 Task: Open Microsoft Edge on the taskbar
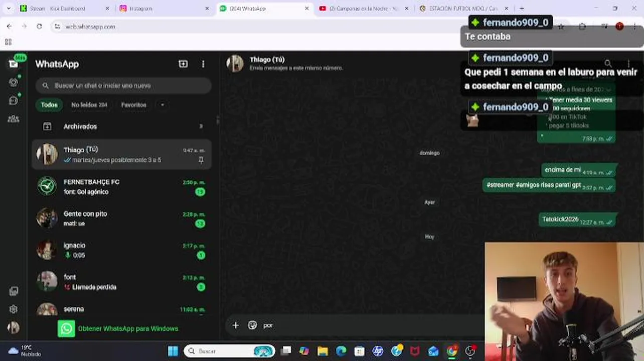[341, 351]
